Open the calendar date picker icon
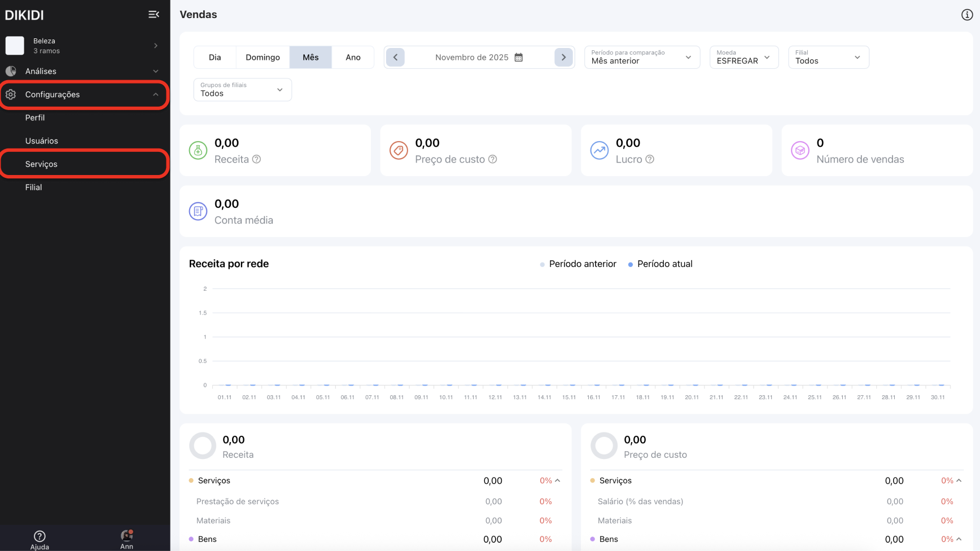The image size is (980, 551). [x=518, y=58]
